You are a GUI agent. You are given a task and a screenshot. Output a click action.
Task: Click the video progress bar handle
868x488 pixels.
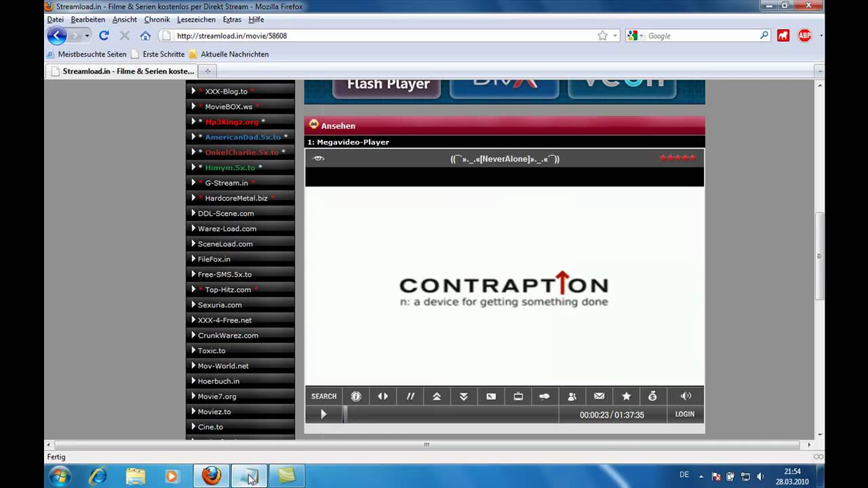point(345,414)
